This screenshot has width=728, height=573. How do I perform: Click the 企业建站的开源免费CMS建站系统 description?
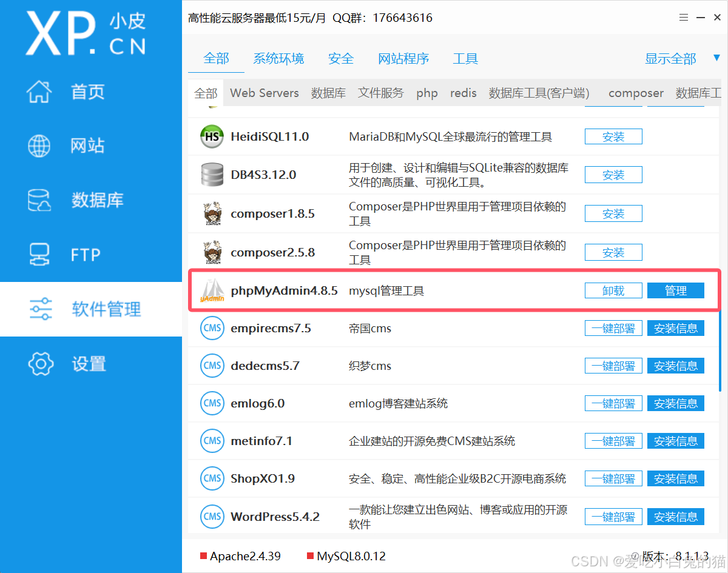point(432,441)
